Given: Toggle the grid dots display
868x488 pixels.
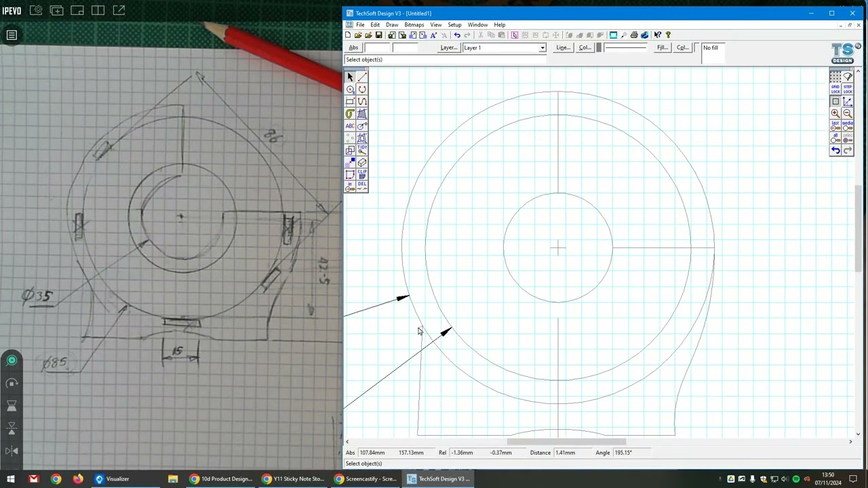Looking at the screenshot, I should pyautogui.click(x=835, y=77).
